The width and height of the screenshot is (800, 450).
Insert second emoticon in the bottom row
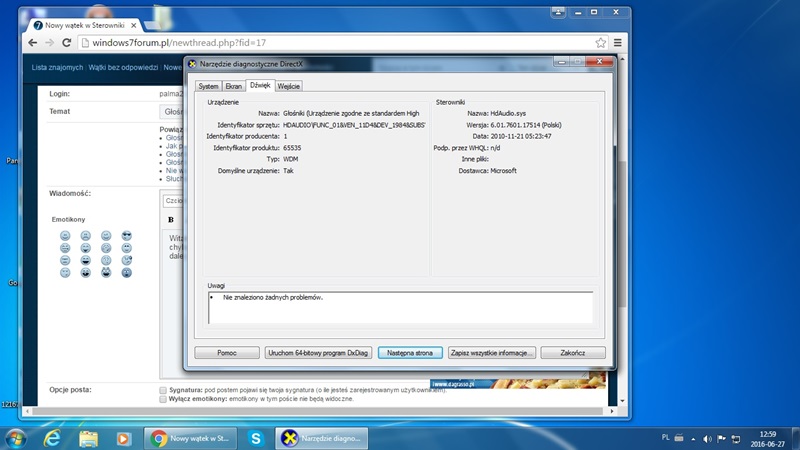(85, 272)
